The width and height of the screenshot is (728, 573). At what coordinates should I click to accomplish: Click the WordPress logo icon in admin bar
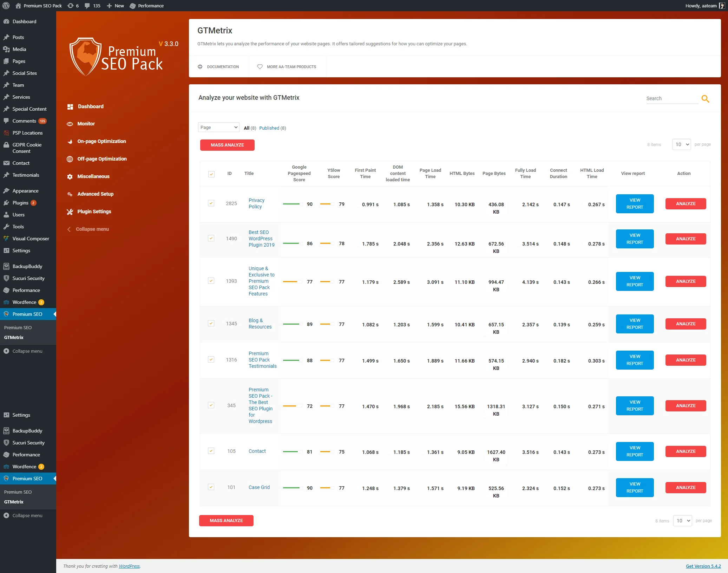(x=6, y=6)
